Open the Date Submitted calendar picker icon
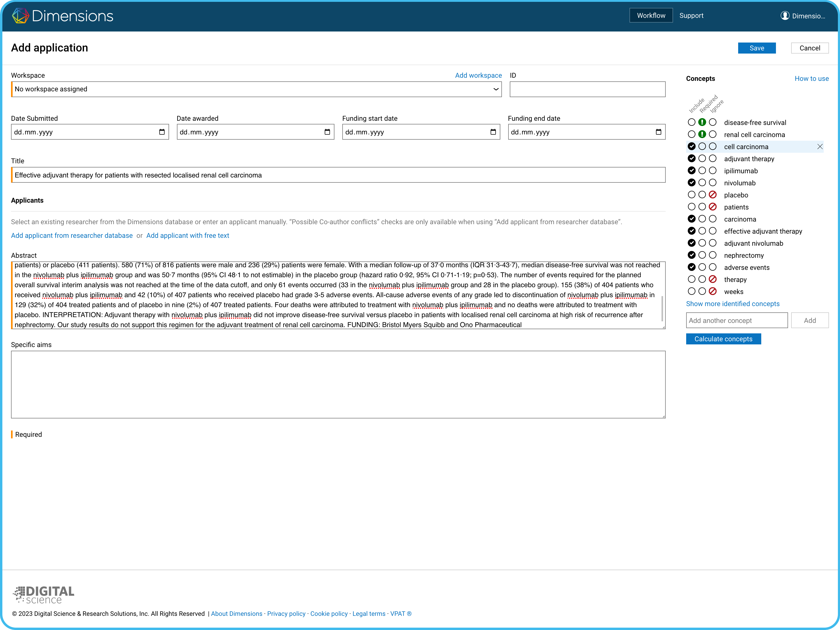 point(162,132)
